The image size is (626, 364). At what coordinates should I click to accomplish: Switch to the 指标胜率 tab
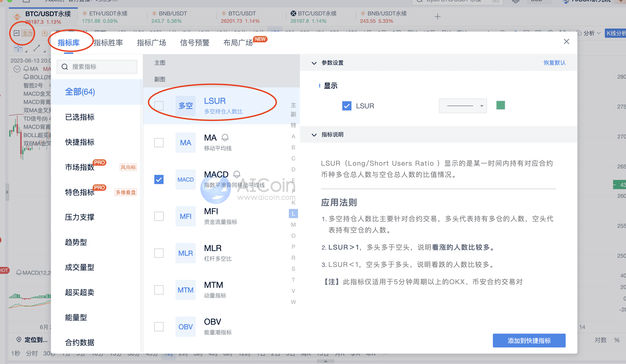(x=108, y=43)
